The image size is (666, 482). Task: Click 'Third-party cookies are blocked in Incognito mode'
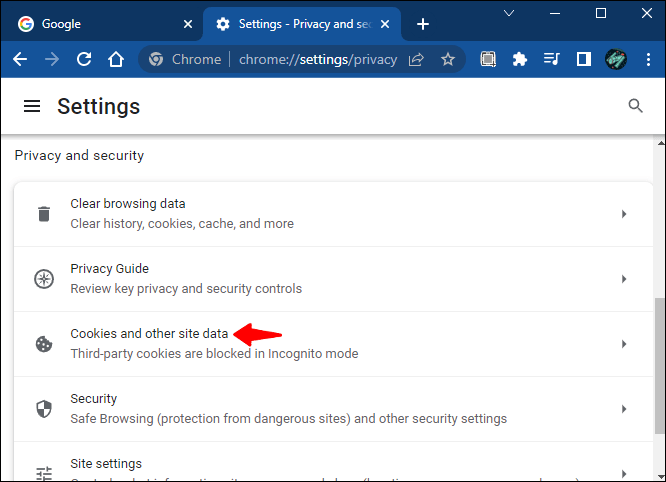click(x=214, y=354)
